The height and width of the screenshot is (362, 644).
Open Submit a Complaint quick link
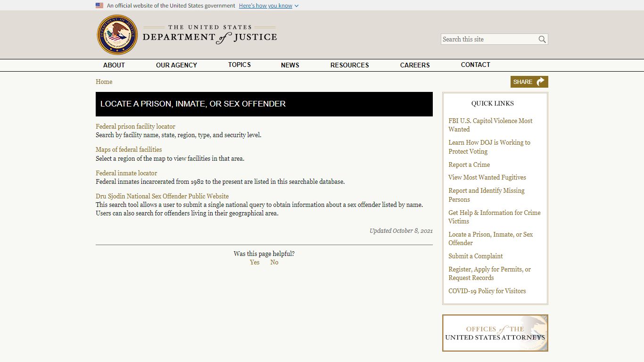point(476,256)
